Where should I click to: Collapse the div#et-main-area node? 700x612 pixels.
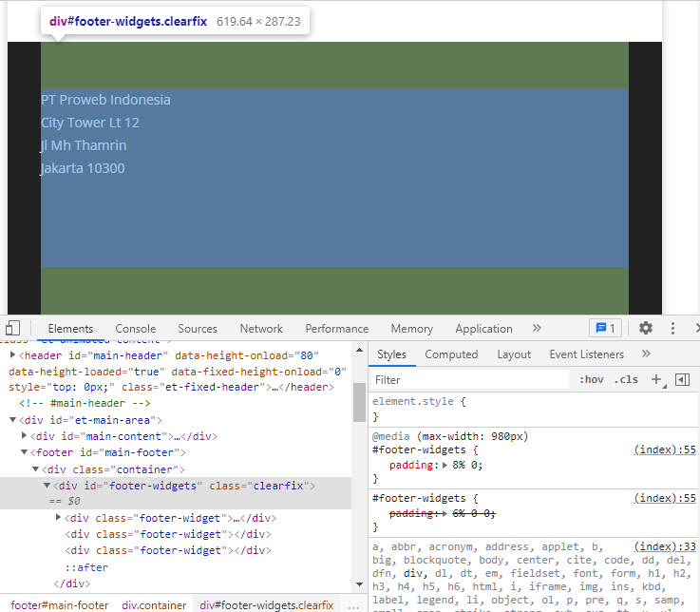[12, 420]
